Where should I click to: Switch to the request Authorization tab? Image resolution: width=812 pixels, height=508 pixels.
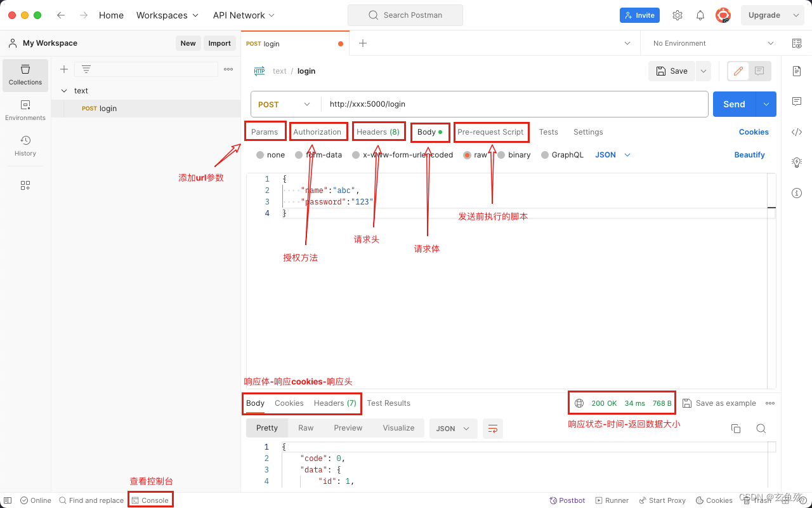point(318,132)
